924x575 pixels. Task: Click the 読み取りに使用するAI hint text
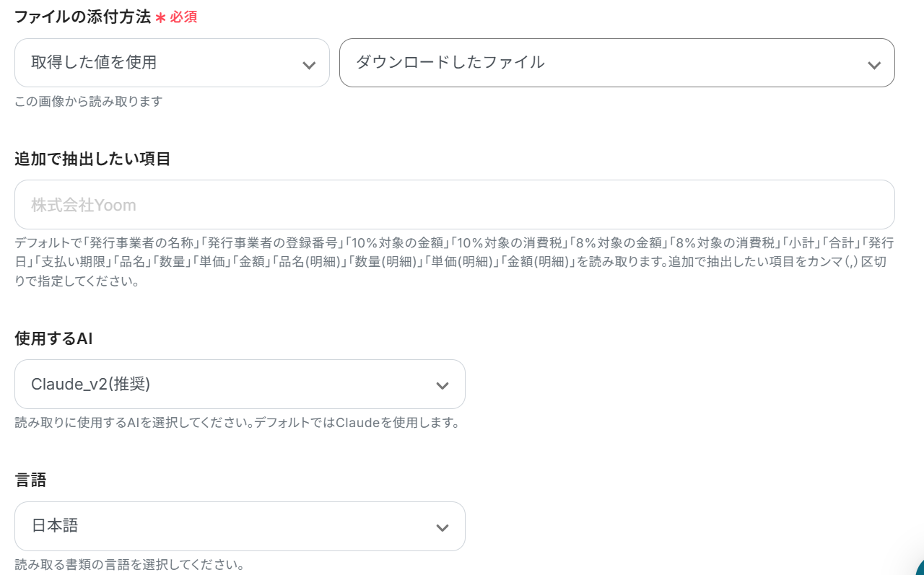pos(237,423)
